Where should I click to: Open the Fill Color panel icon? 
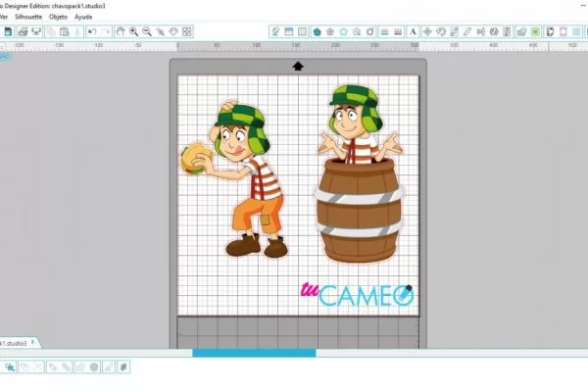275,31
